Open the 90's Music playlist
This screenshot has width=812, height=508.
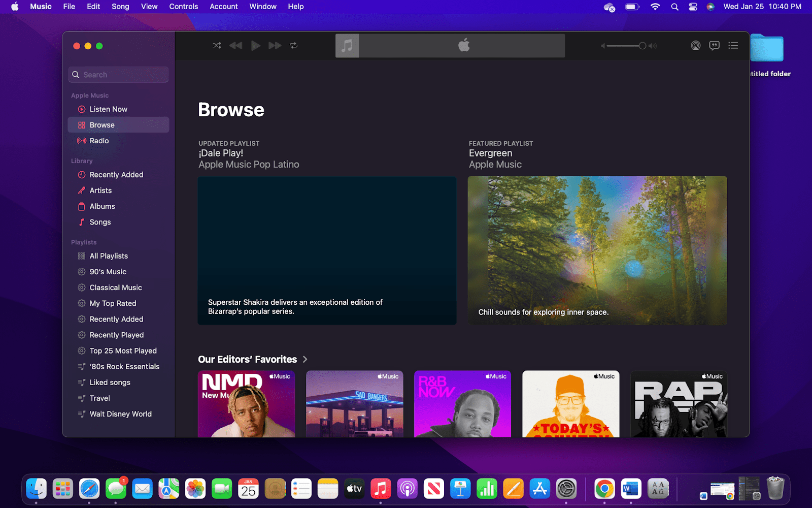point(118,272)
